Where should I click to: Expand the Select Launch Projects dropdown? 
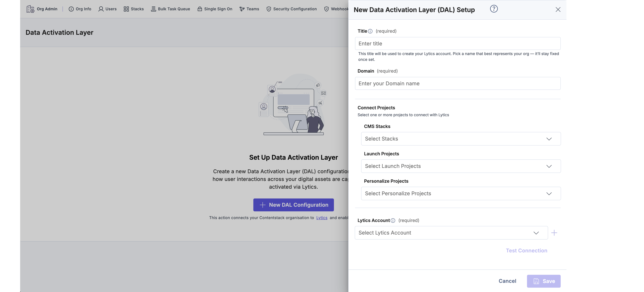coord(461,166)
